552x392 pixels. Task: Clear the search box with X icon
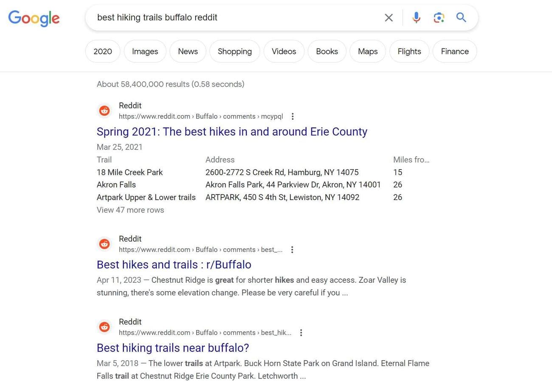(x=389, y=17)
